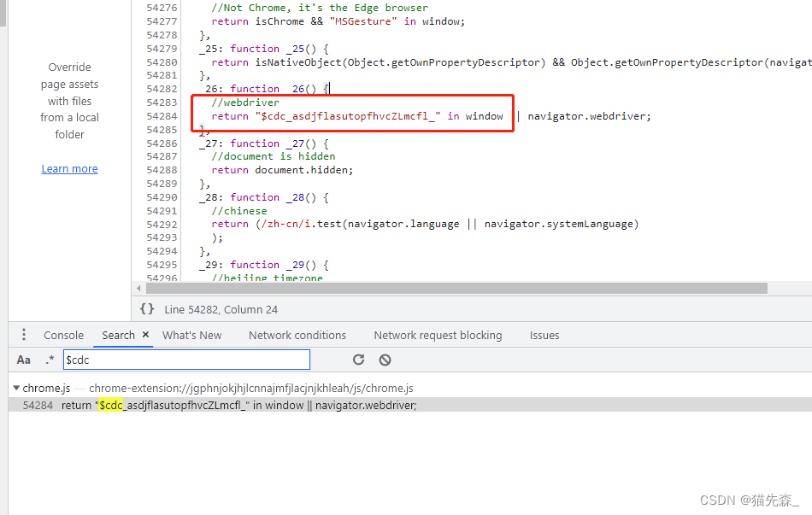Viewport: 812px width, 515px height.
Task: View the Issues tab
Action: [544, 335]
